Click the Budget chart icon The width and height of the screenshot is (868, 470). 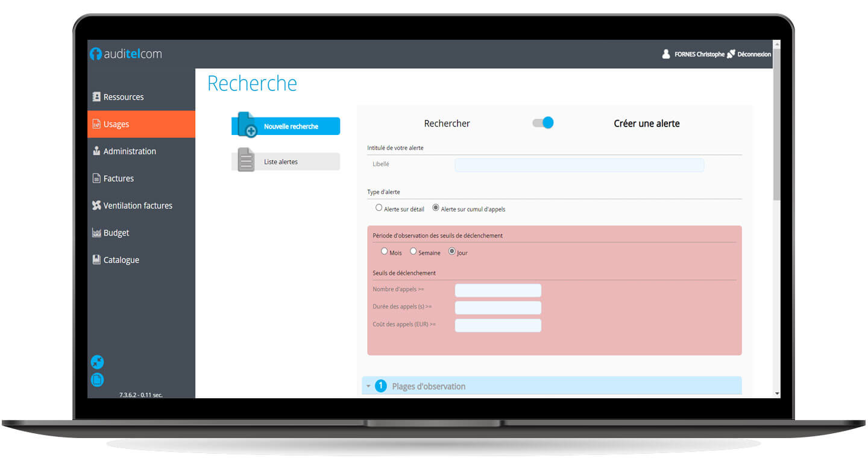[96, 233]
